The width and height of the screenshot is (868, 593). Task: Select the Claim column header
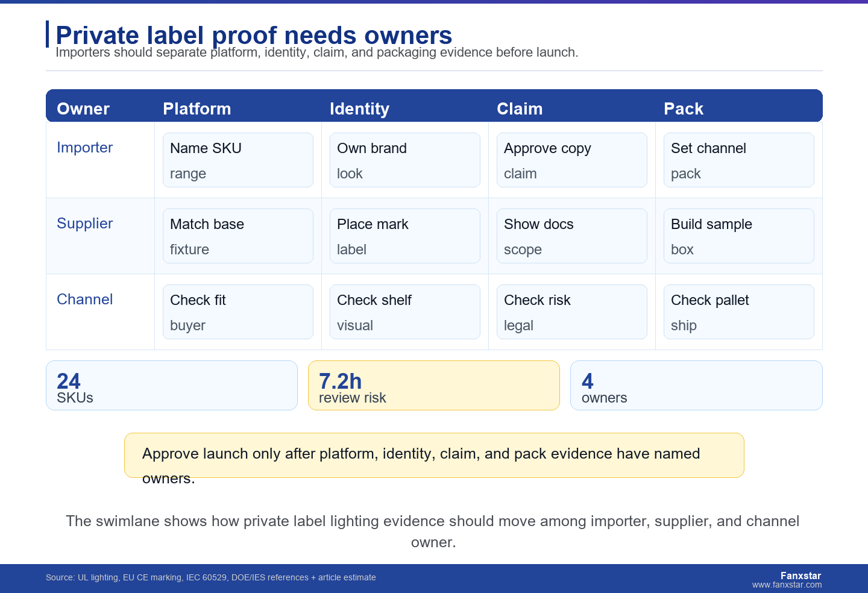pos(520,108)
